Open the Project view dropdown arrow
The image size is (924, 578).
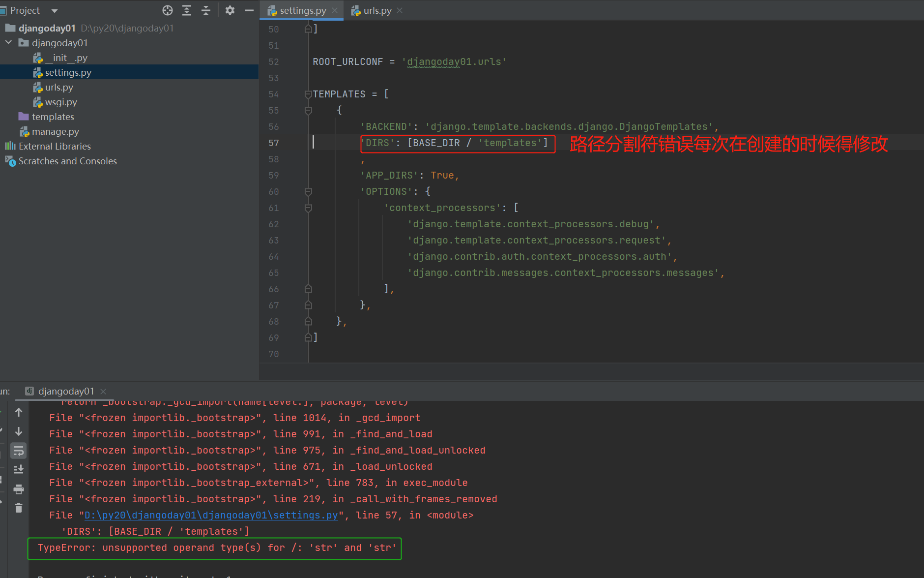click(x=55, y=11)
